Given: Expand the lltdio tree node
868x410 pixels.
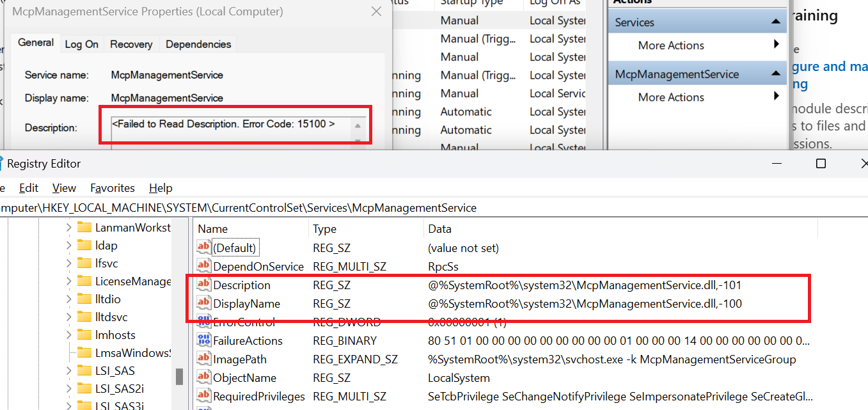Looking at the screenshot, I should pos(68,299).
